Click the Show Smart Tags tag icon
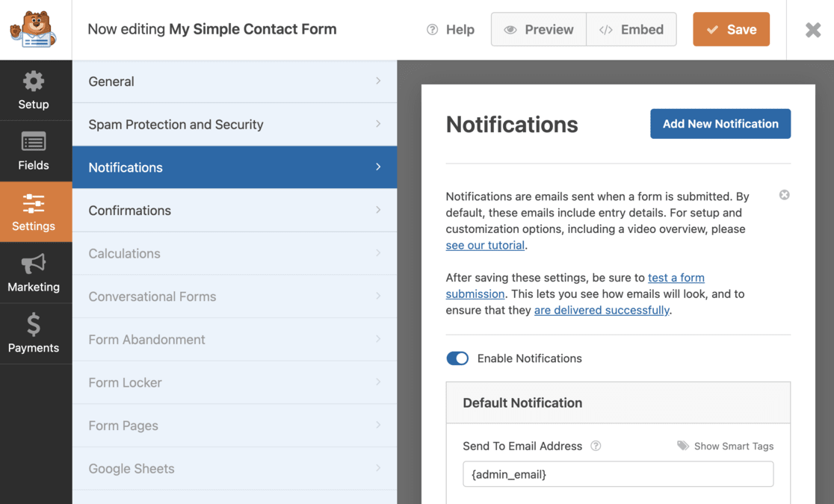This screenshot has height=504, width=834. tap(682, 446)
